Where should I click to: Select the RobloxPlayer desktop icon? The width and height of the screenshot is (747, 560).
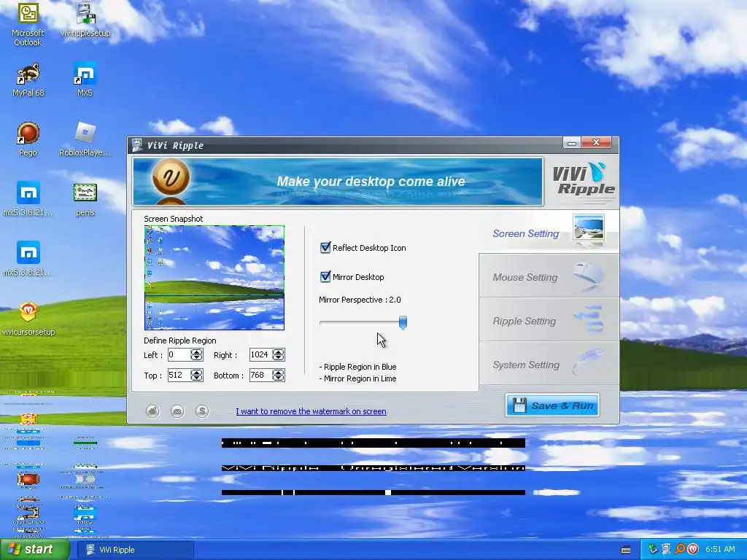coord(85,139)
